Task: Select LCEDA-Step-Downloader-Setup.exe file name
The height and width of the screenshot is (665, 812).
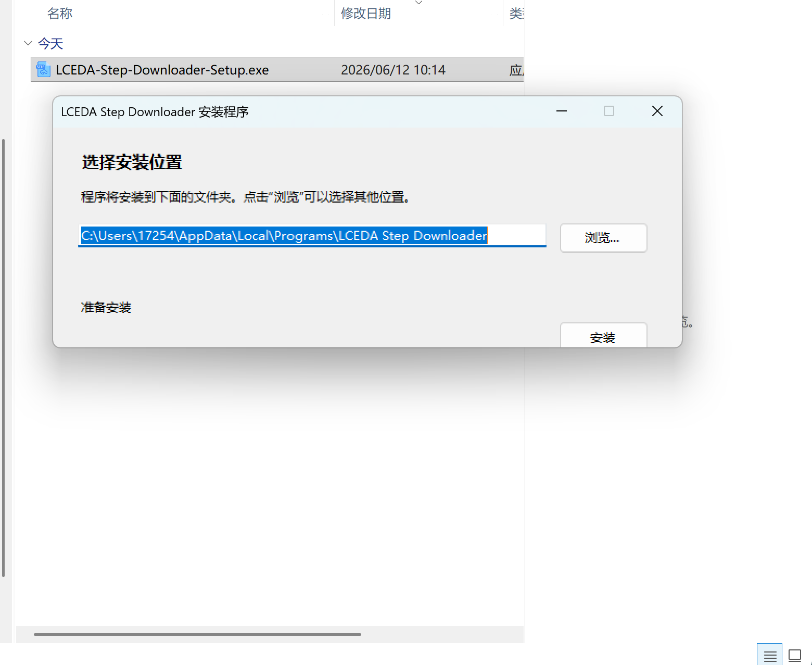Action: coord(162,70)
